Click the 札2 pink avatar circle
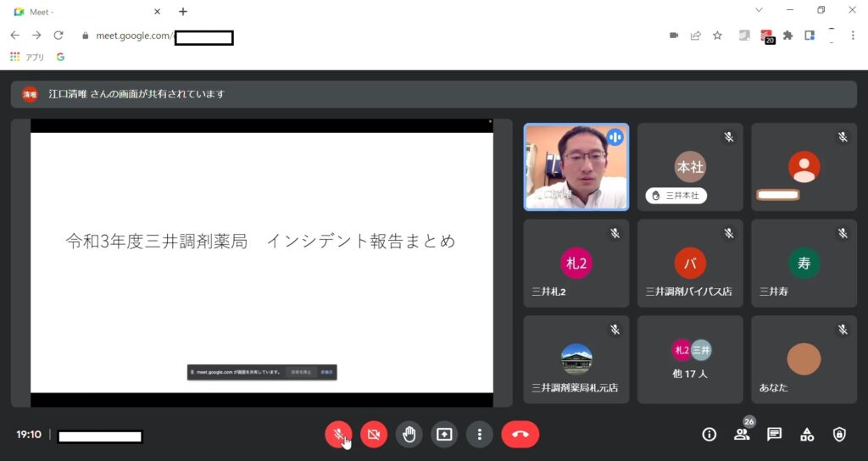The width and height of the screenshot is (868, 461). tap(576, 263)
